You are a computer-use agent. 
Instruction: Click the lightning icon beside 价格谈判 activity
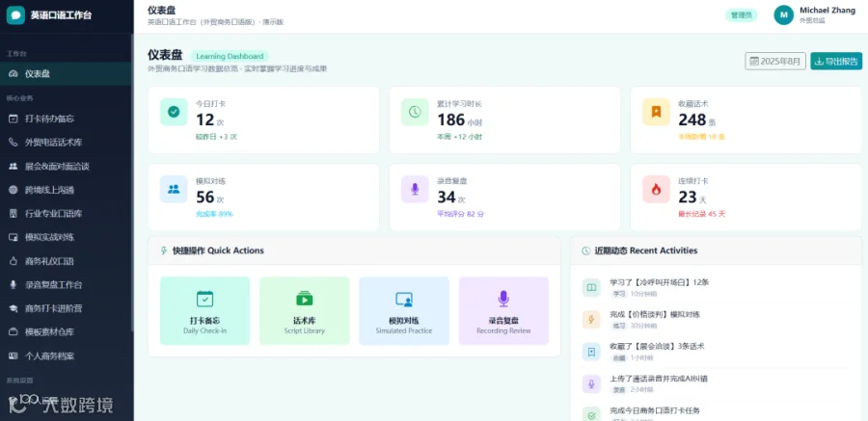tap(591, 320)
